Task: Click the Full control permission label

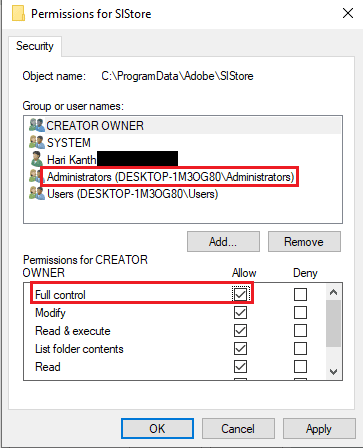Action: 60,295
